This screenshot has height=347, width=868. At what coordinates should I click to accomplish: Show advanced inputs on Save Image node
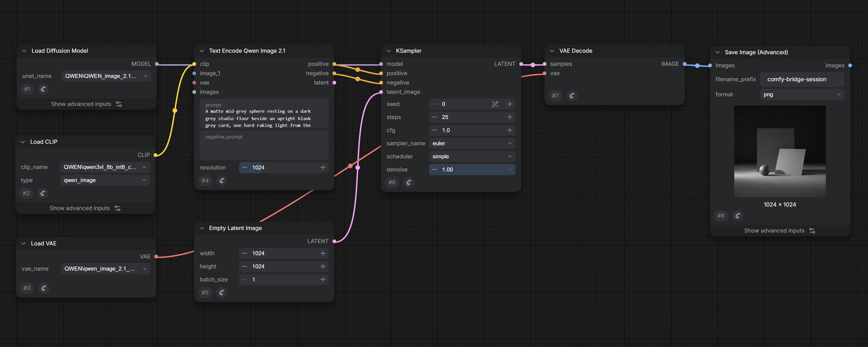point(779,231)
